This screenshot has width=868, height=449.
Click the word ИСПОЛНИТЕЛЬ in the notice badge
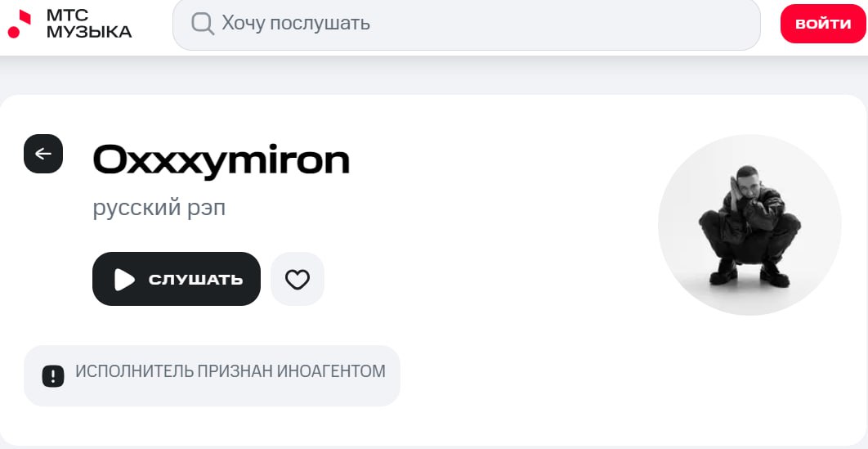coord(134,372)
